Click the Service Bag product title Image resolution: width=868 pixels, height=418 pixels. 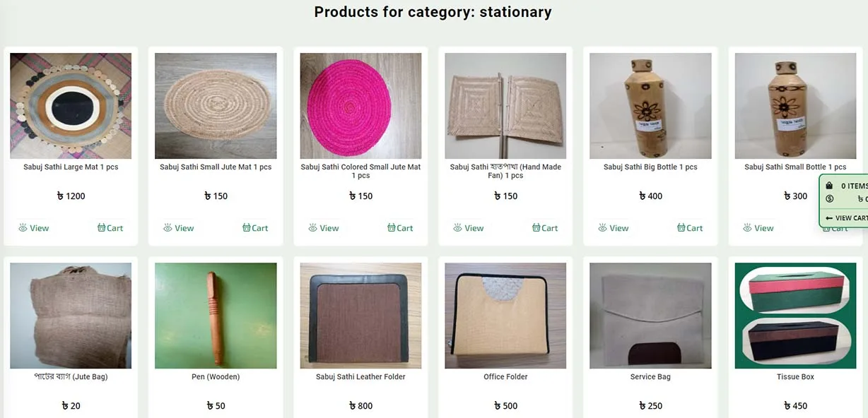[650, 377]
